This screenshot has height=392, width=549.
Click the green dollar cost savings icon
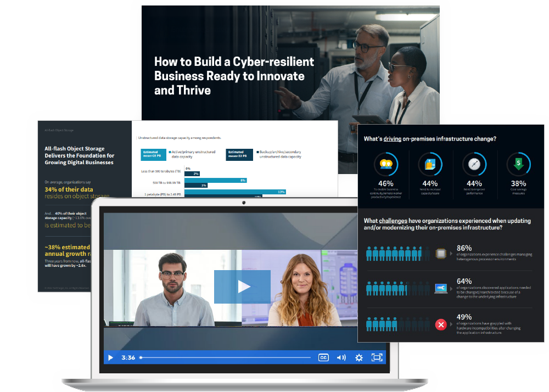click(518, 164)
